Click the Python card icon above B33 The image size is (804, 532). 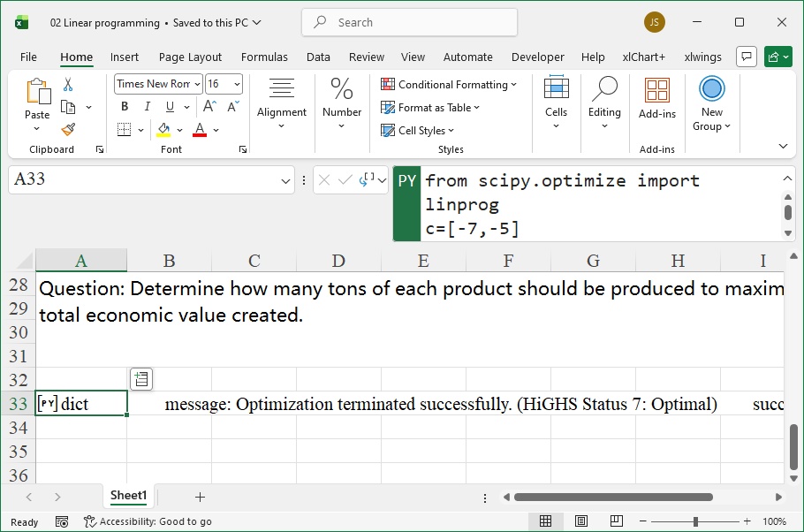click(x=141, y=379)
